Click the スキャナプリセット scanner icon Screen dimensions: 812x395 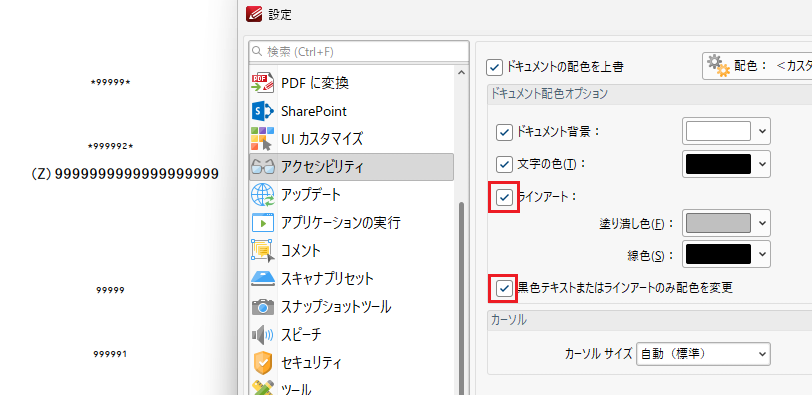point(262,279)
